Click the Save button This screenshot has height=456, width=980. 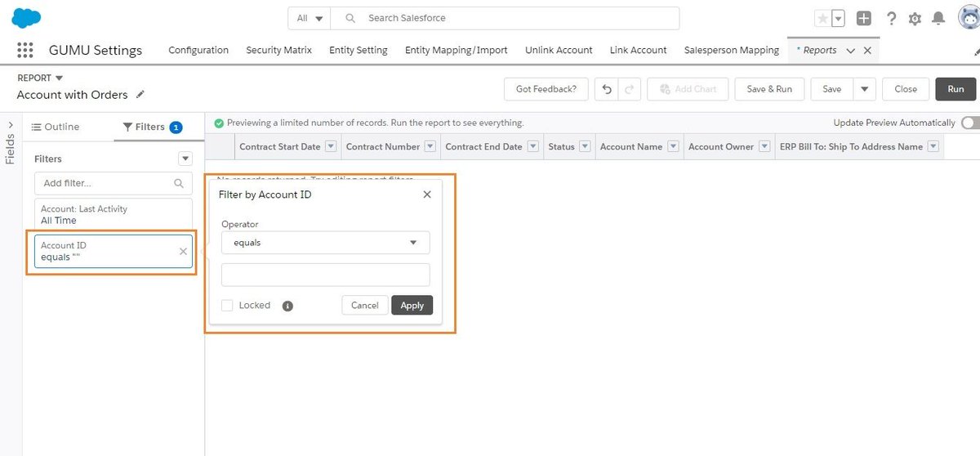pyautogui.click(x=831, y=89)
